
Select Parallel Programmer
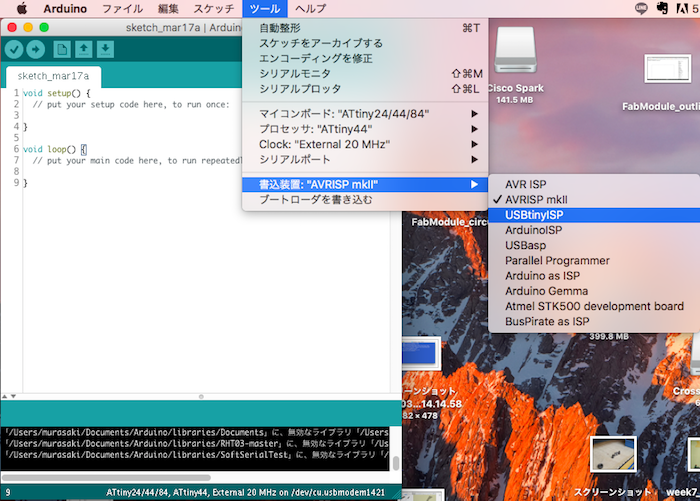click(594, 260)
